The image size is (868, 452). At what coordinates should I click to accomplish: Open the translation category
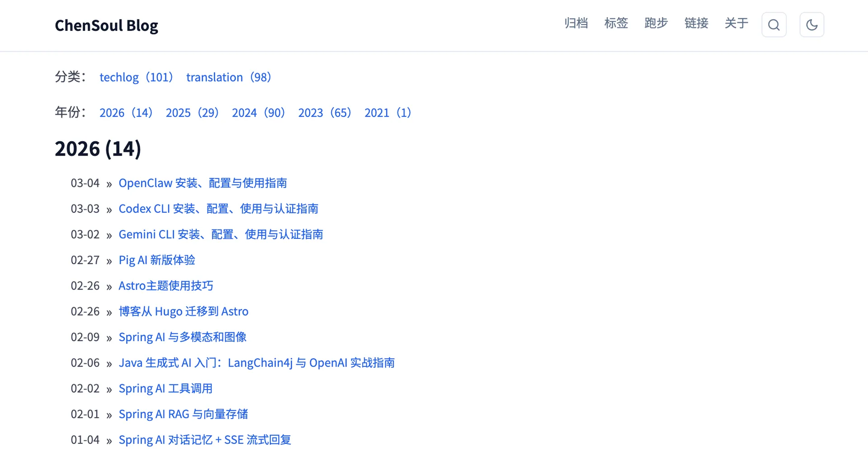[x=215, y=77]
